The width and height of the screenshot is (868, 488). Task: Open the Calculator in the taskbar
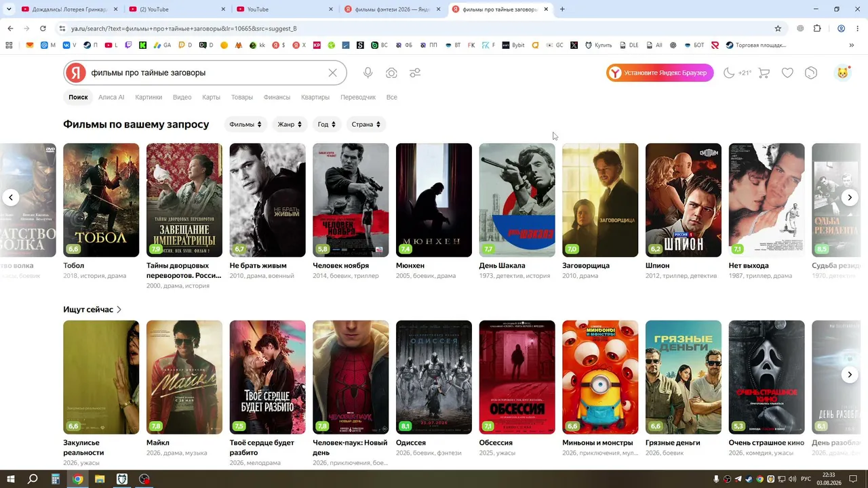56,479
